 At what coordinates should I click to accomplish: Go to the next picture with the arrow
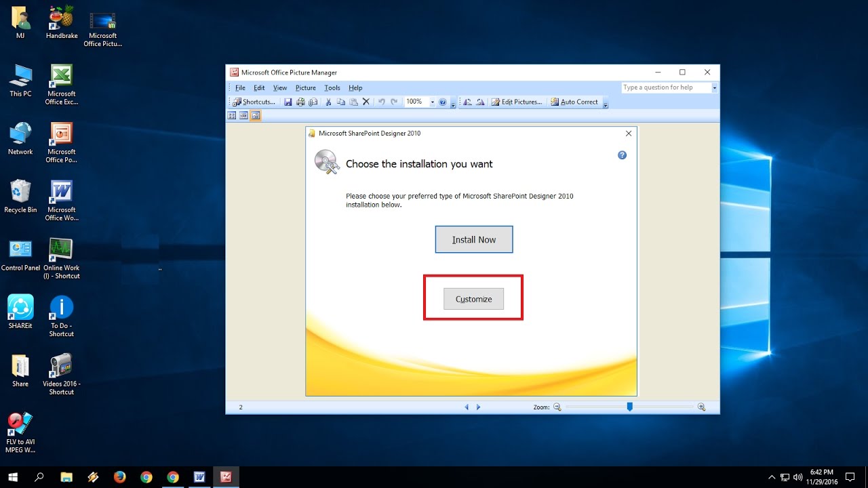coord(479,407)
